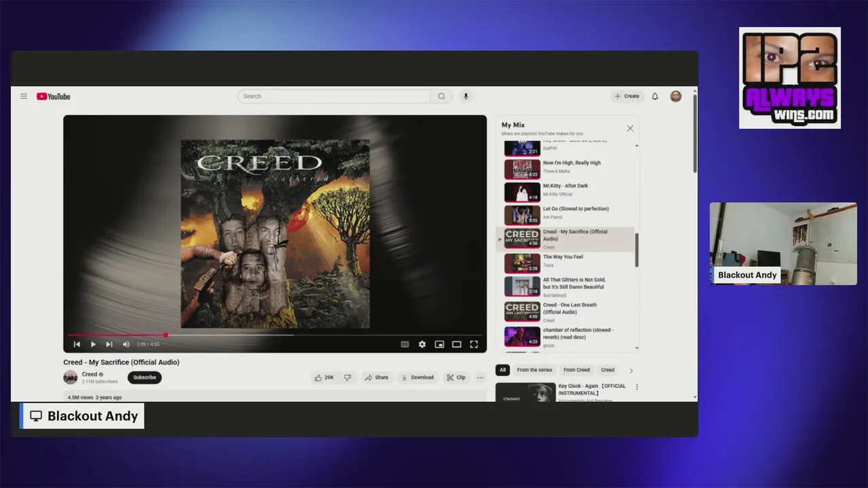Create a Clip of the video

tap(456, 378)
